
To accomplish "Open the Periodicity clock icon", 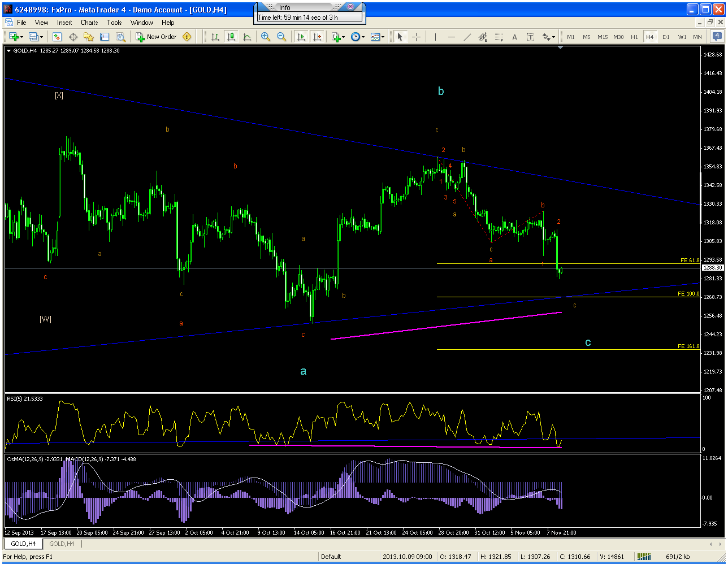I will [x=356, y=37].
